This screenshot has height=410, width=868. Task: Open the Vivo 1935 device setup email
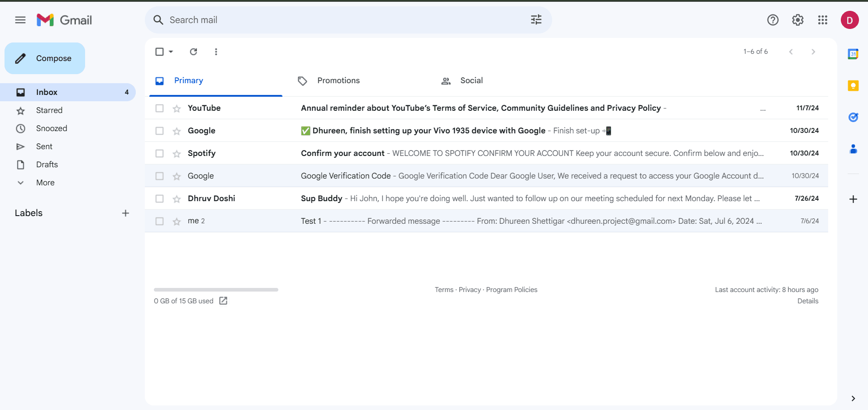486,131
